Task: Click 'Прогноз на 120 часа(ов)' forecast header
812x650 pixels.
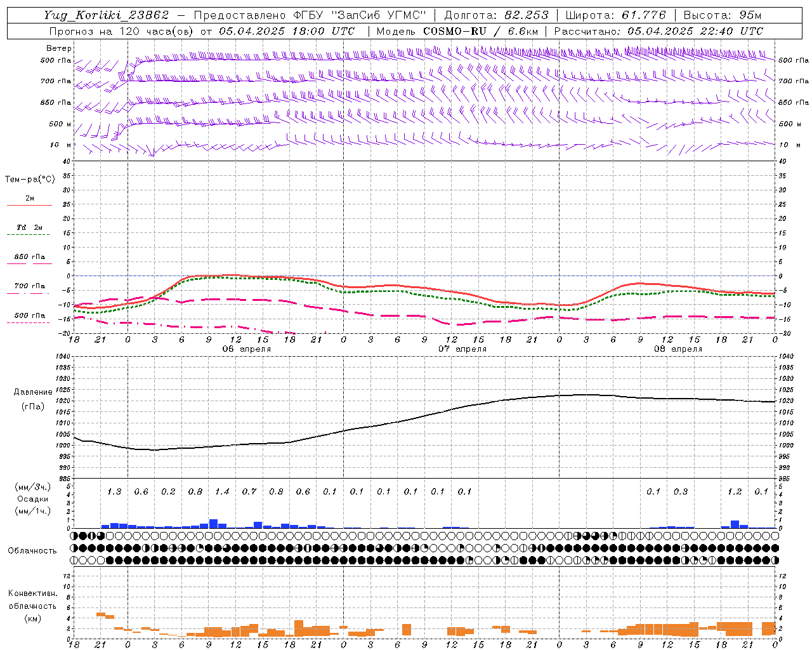Action: 122,31
